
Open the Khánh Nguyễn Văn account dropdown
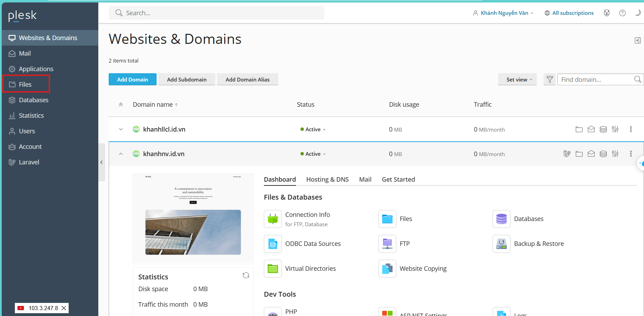point(504,13)
